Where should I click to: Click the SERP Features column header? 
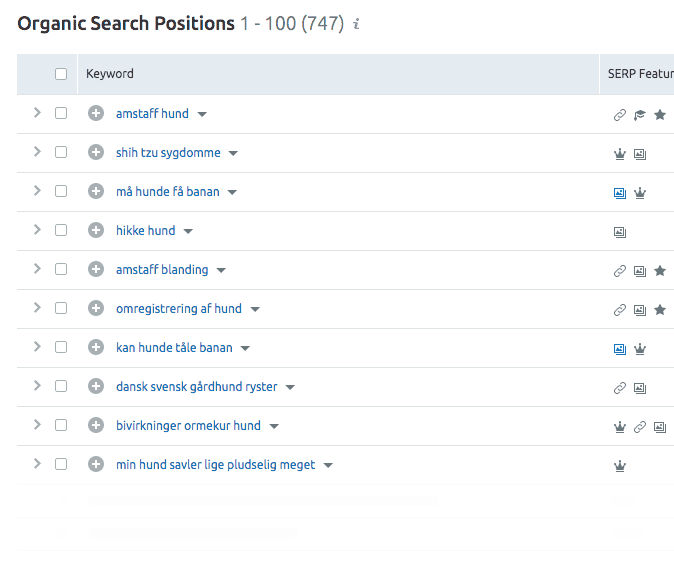[640, 74]
